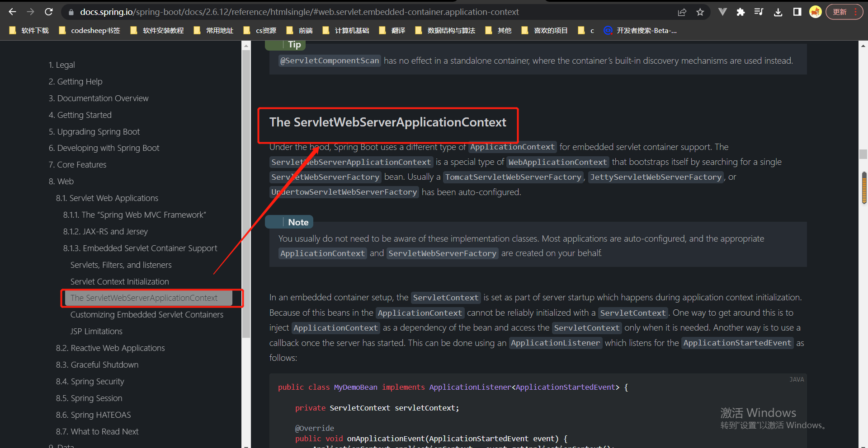Viewport: 868px width, 448px height.
Task: Open the 喜欢的项目 bookmark folder
Action: click(545, 30)
